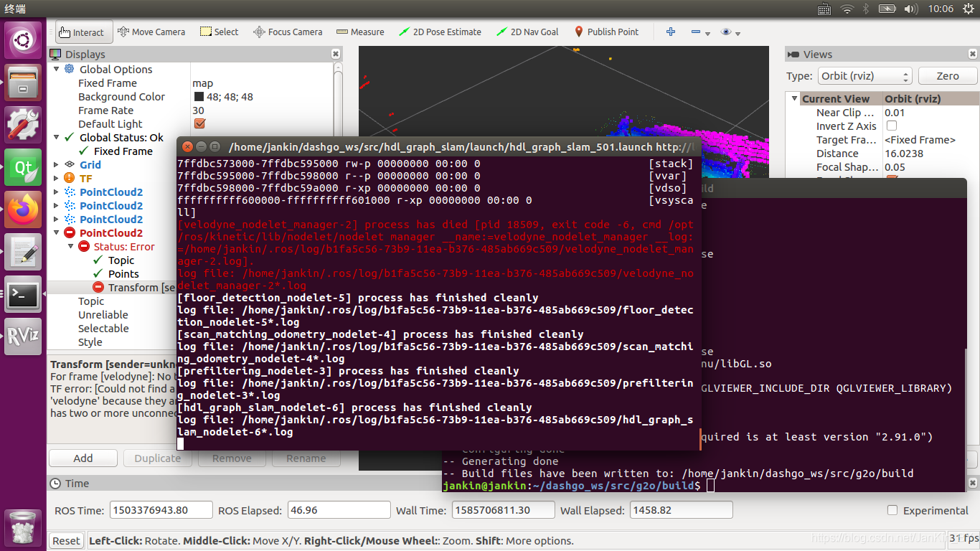980x551 pixels.
Task: Check the Experimental checkbox near Wall Elapsed
Action: [x=892, y=510]
